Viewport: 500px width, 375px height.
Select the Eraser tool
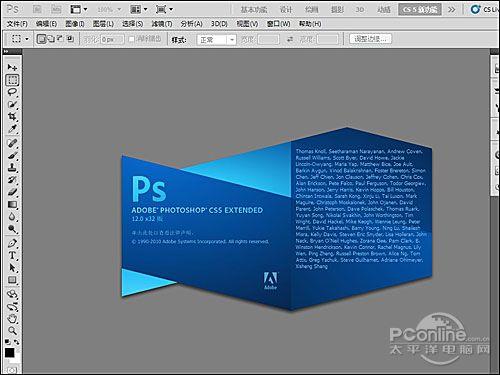pos(12,192)
